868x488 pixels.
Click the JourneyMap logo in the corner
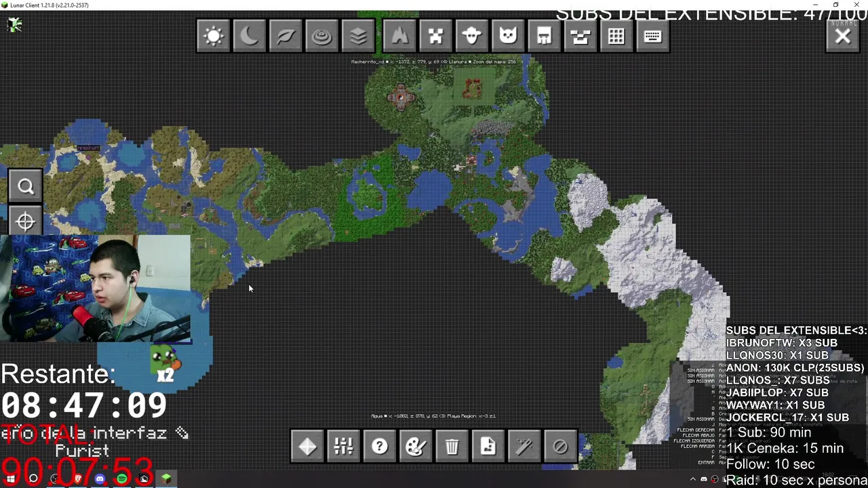tap(14, 24)
